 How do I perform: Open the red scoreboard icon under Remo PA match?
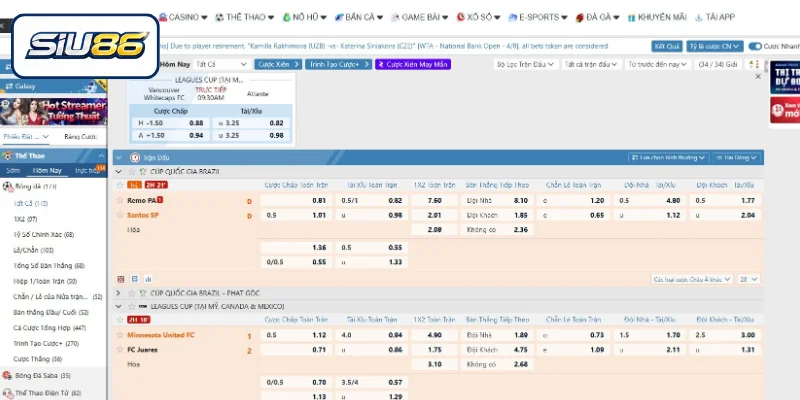pos(121,279)
